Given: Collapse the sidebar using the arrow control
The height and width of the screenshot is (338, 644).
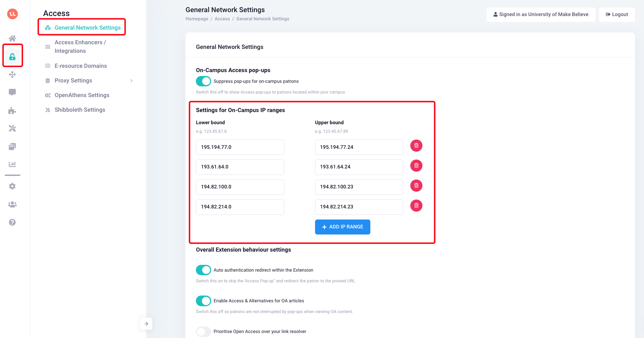Looking at the screenshot, I should click(146, 324).
